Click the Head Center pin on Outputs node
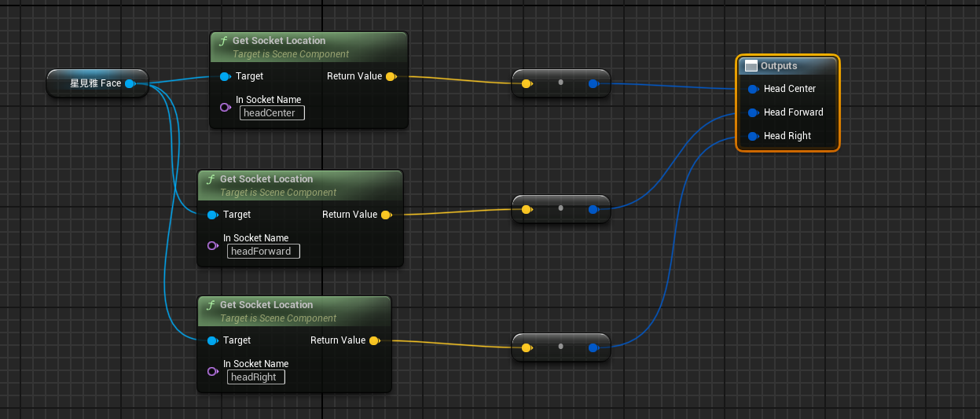This screenshot has width=980, height=419. click(x=753, y=89)
